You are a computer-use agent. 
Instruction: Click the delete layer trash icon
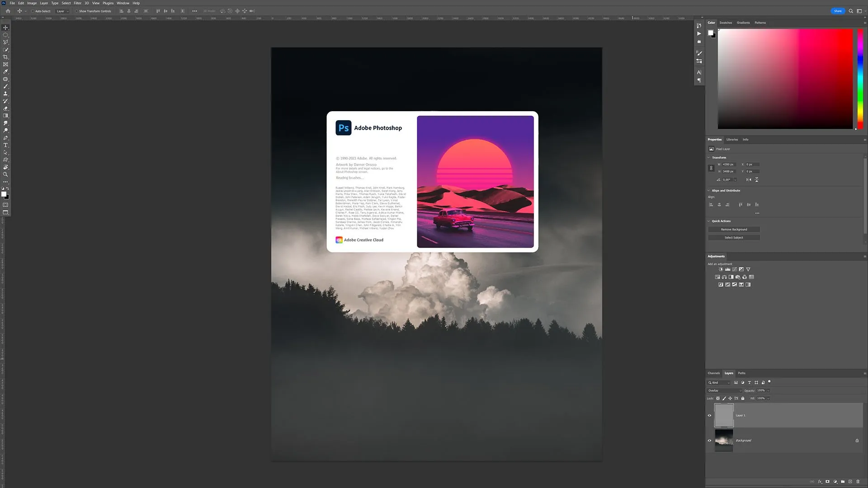(x=858, y=482)
